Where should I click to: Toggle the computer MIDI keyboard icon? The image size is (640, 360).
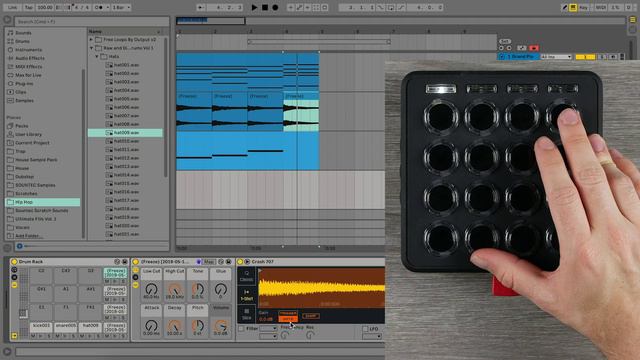click(573, 7)
